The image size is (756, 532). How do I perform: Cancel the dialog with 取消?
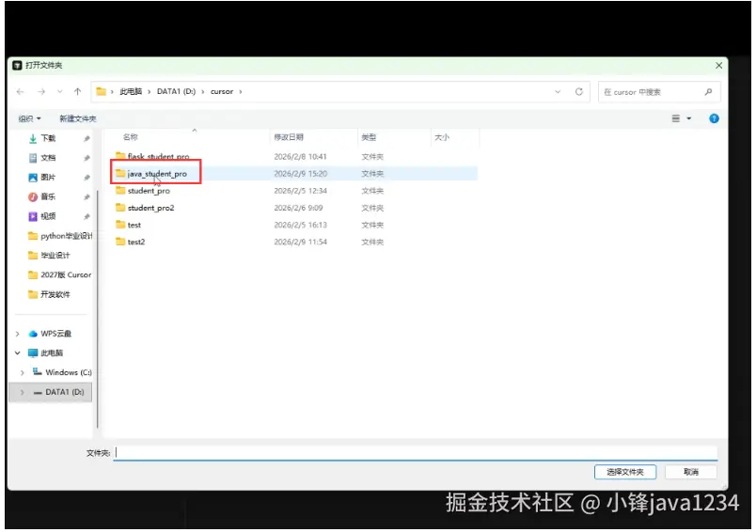click(690, 472)
